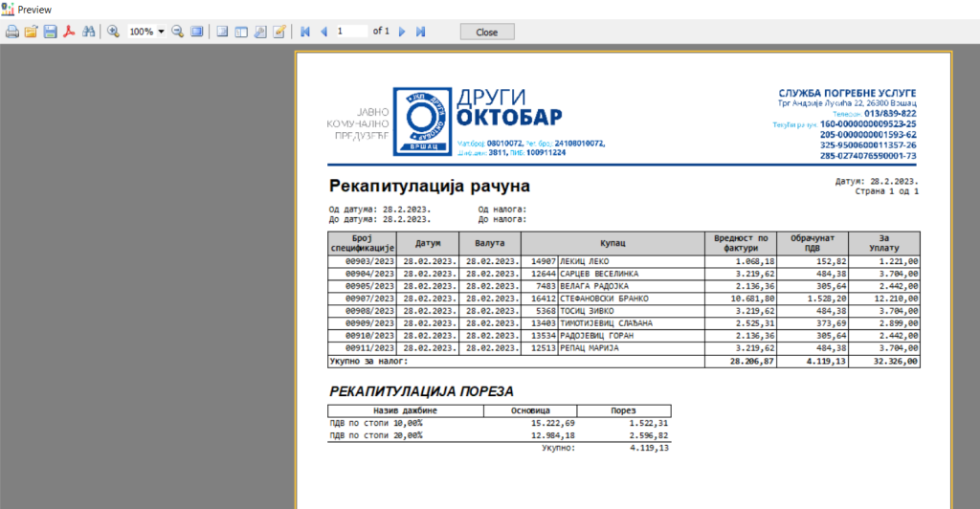
Task: Toggle the thumbnails panel view
Action: [x=241, y=32]
